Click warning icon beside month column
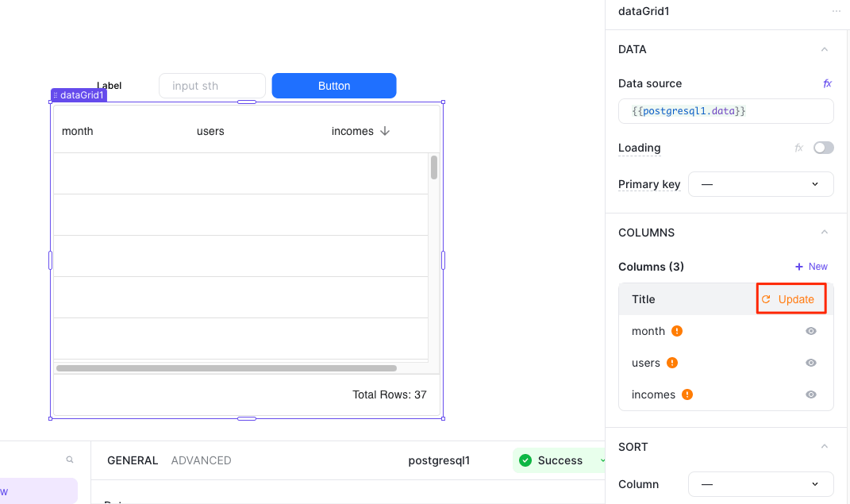 (677, 331)
